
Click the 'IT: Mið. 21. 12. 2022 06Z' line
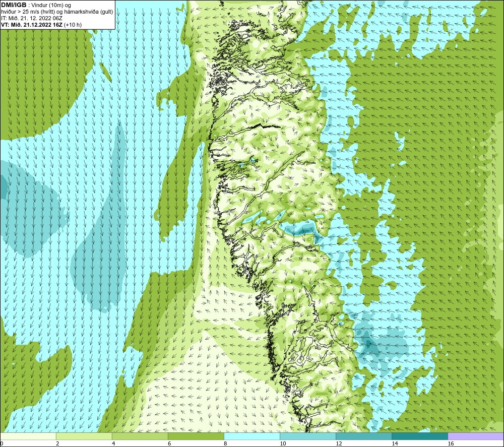pos(32,18)
